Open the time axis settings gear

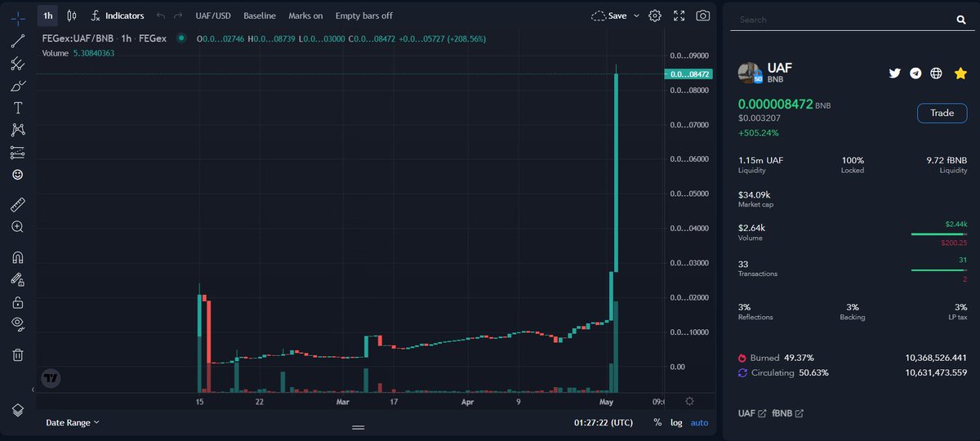(689, 401)
